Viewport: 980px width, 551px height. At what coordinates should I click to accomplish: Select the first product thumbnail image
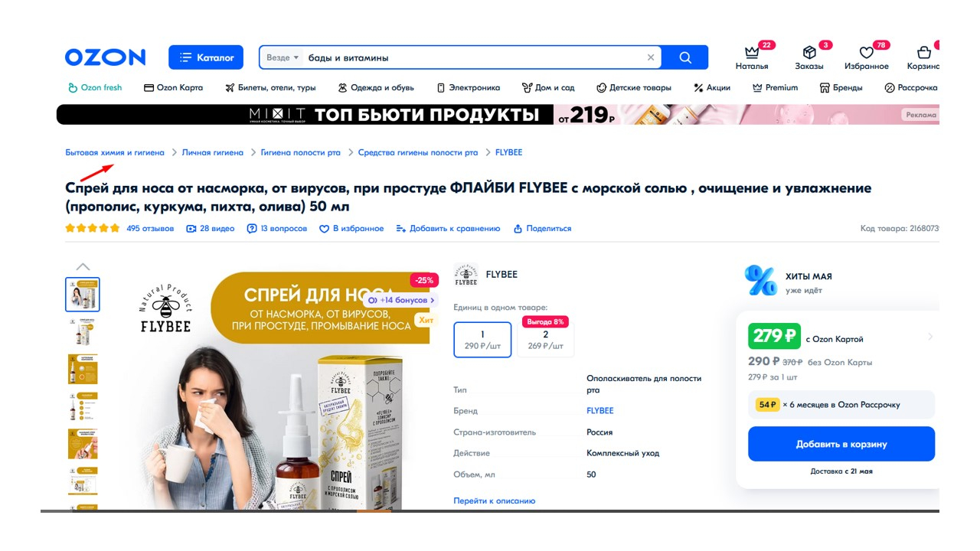[x=83, y=295]
